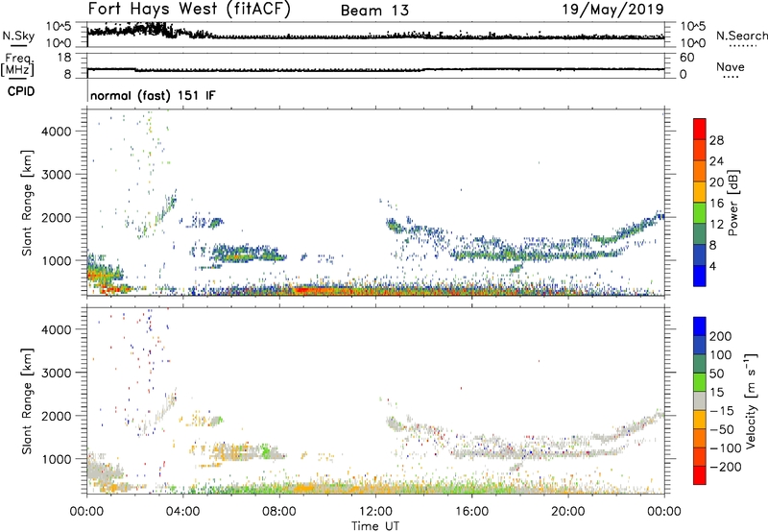The width and height of the screenshot is (768, 532).
Task: Click '4000' range tick on power panel
Action: (57, 132)
